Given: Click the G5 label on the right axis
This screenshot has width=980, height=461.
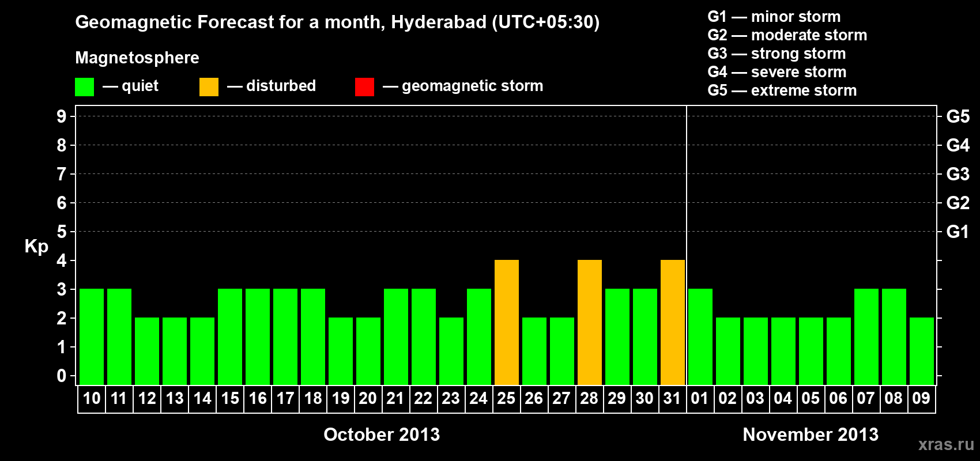Looking at the screenshot, I should 958,116.
